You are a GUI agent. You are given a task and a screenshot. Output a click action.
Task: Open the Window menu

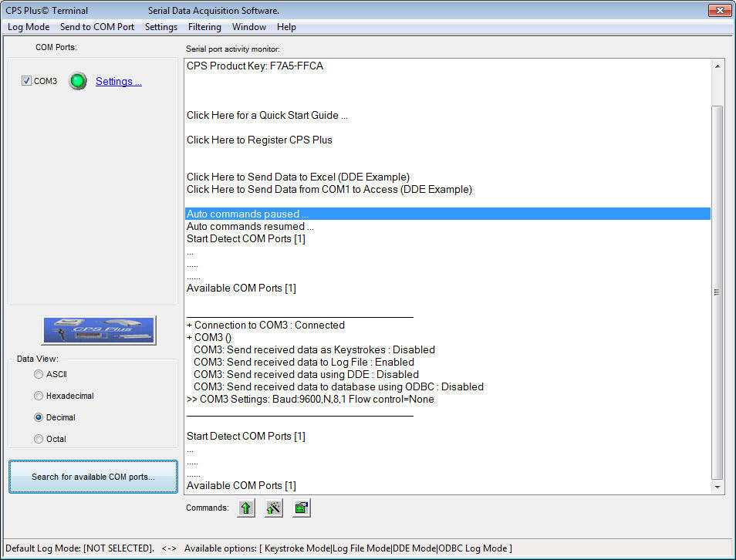pyautogui.click(x=248, y=27)
